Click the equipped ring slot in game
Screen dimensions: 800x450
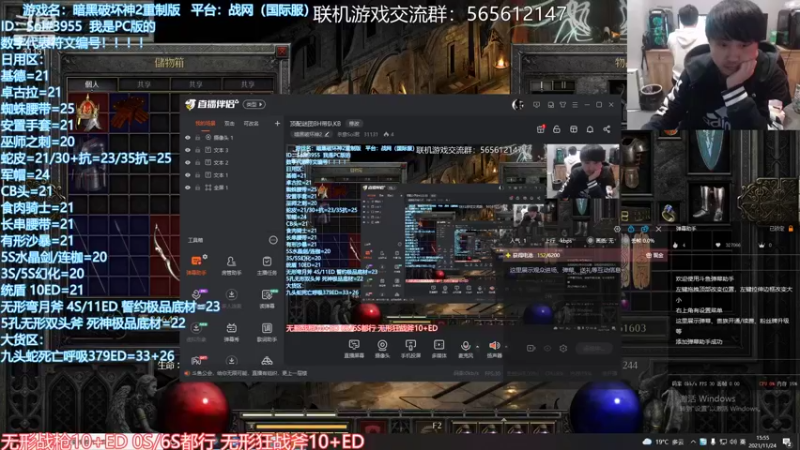[669, 212]
